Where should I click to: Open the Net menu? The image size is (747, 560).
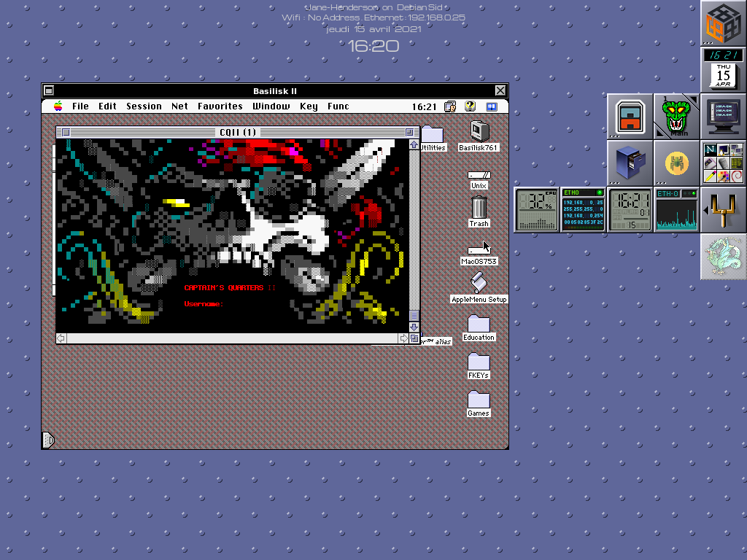(179, 106)
